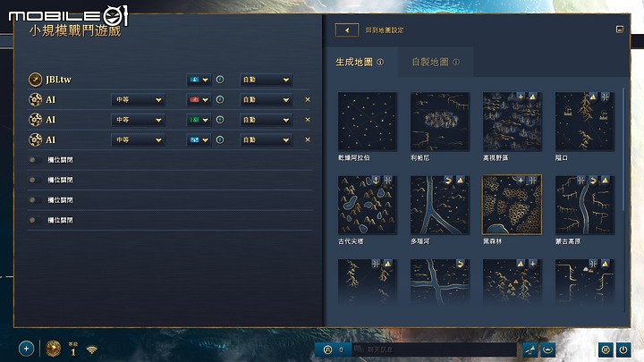Click the chat message input field
This screenshot has width=644, height=362.
coord(434,349)
